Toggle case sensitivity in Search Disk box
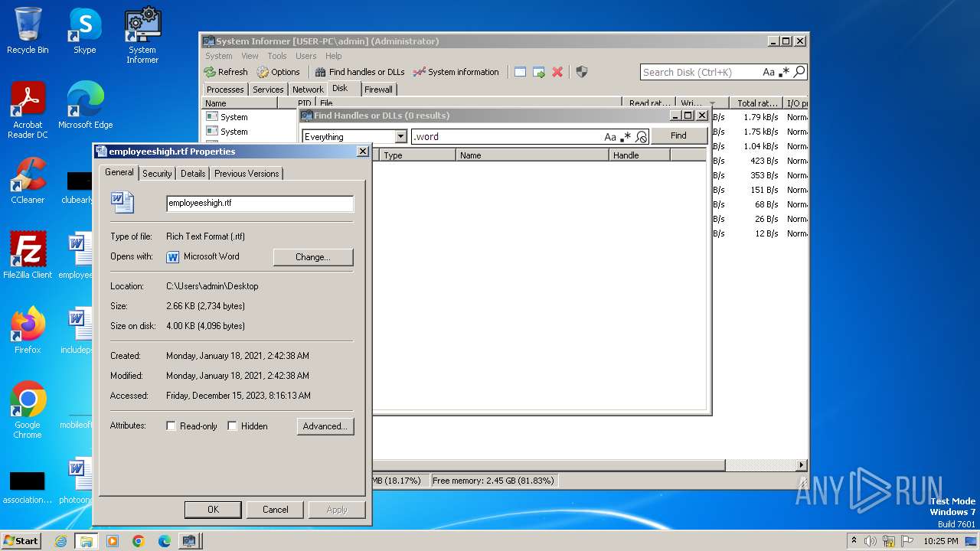The height and width of the screenshot is (551, 980). coord(769,72)
